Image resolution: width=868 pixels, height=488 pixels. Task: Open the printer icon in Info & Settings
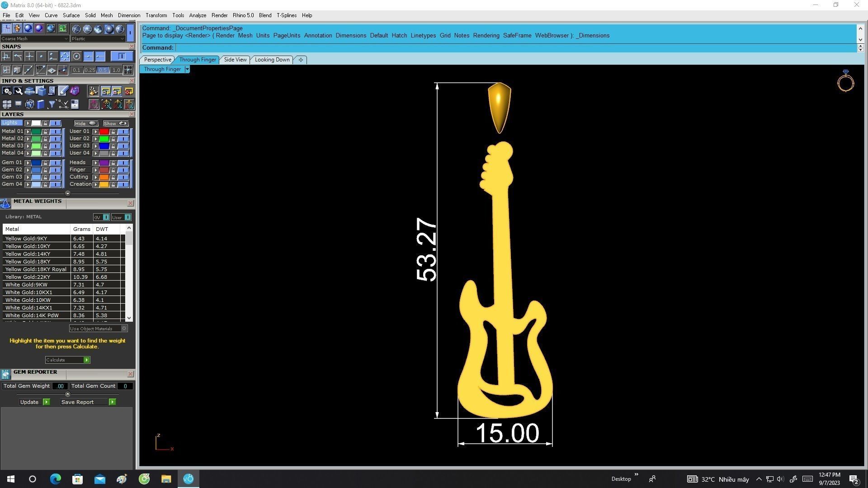coord(29,91)
